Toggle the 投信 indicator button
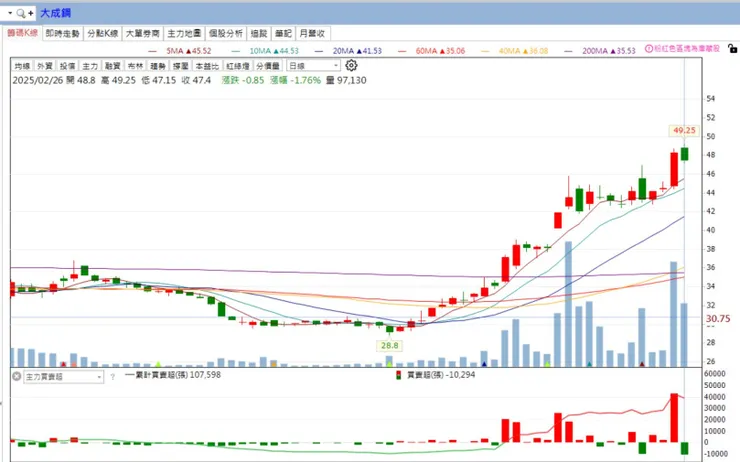The height and width of the screenshot is (462, 740). [67, 66]
